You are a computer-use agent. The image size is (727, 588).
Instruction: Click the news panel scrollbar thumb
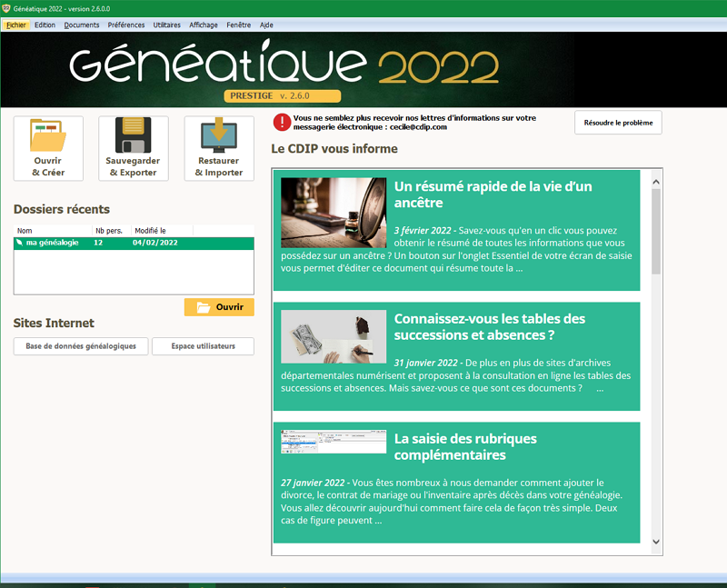655,231
